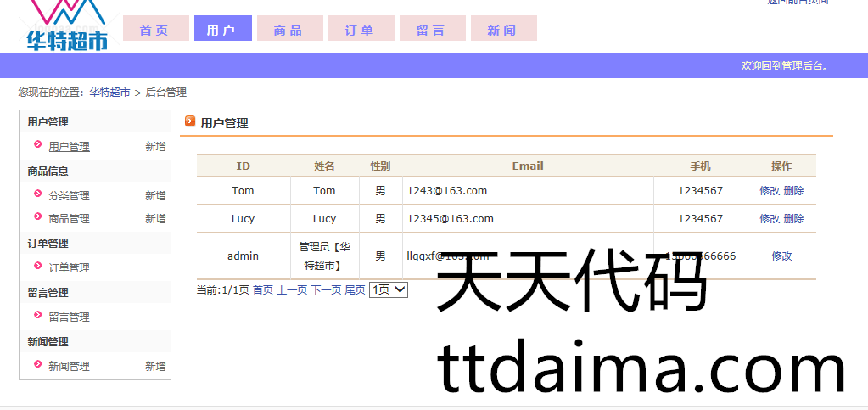Click 华特超市 in the breadcrumb
Viewport: 868px width, 410px height.
pyautogui.click(x=109, y=93)
